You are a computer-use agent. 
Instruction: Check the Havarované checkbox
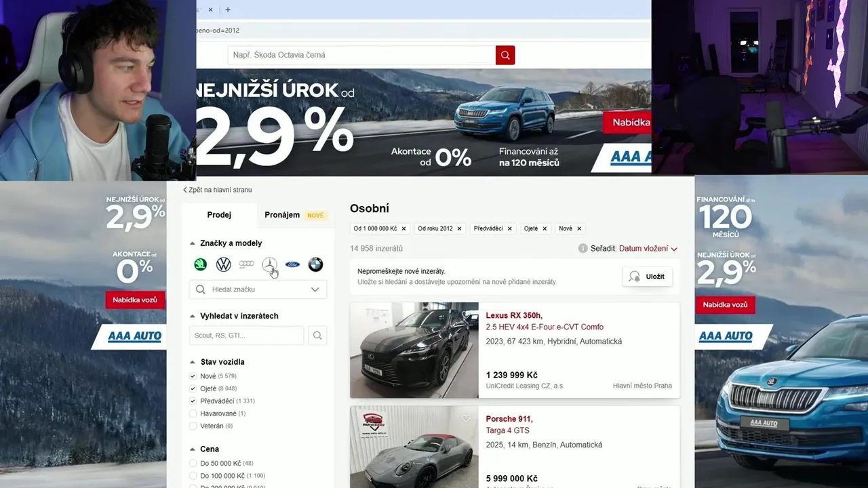[x=193, y=413]
